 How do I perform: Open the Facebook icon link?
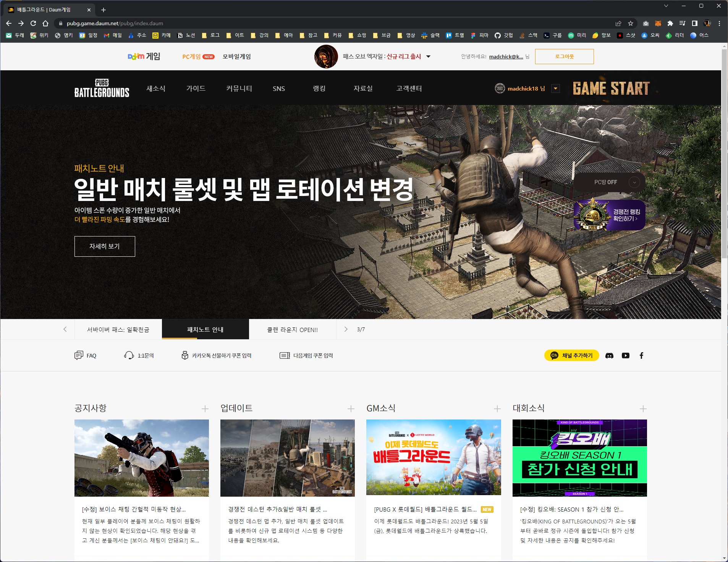click(x=641, y=356)
